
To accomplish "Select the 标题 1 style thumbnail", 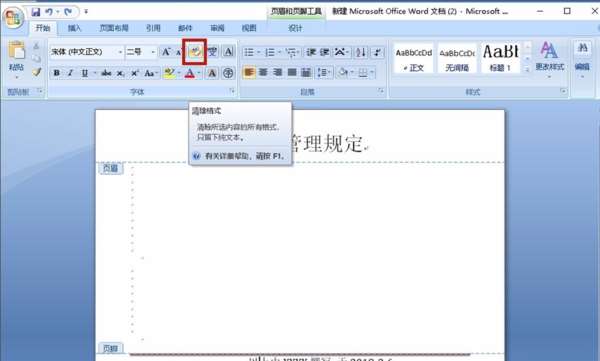I will (x=501, y=57).
